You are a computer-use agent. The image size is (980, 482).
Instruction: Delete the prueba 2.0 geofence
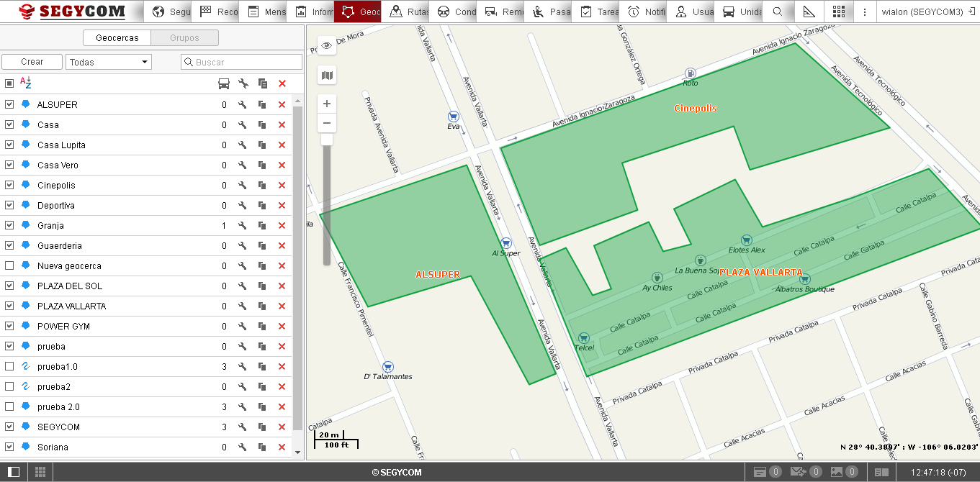(x=282, y=406)
